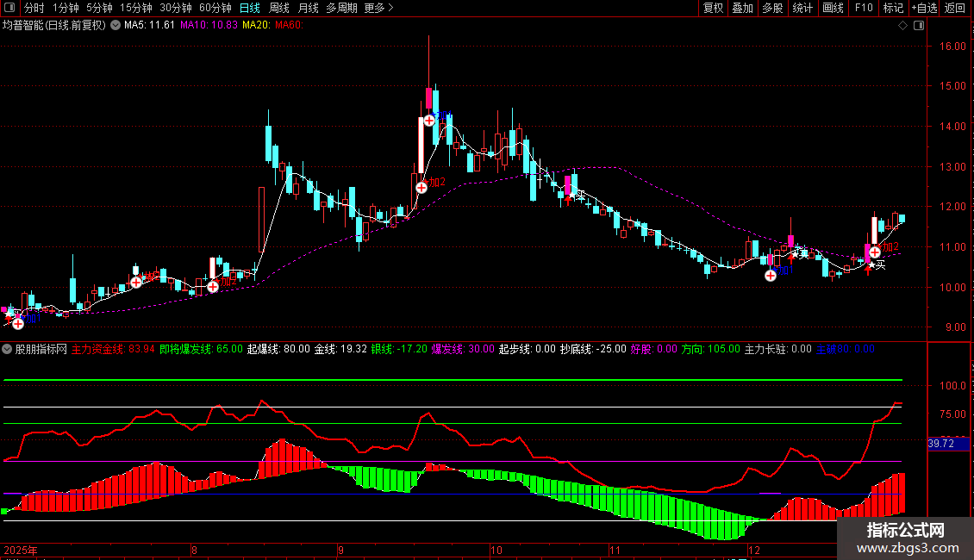Add stock via +自选 button
This screenshot has width=974, height=560.
[x=922, y=9]
